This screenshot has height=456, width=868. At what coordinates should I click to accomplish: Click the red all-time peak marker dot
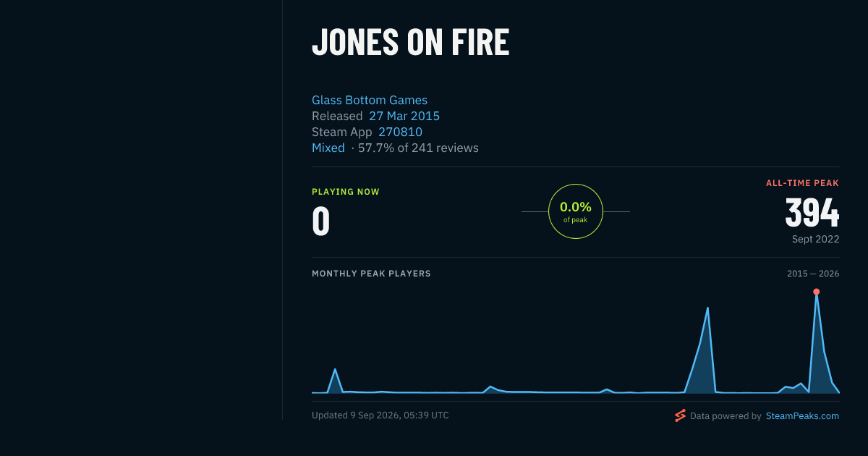point(816,292)
